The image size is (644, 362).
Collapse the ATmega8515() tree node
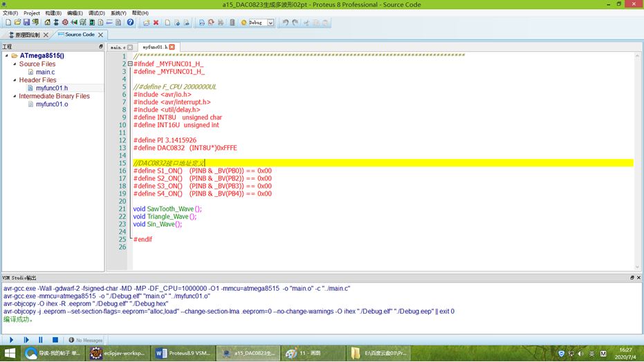pyautogui.click(x=7, y=56)
